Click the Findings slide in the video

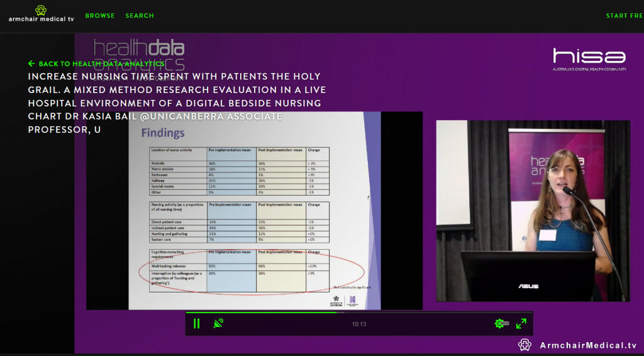254,211
